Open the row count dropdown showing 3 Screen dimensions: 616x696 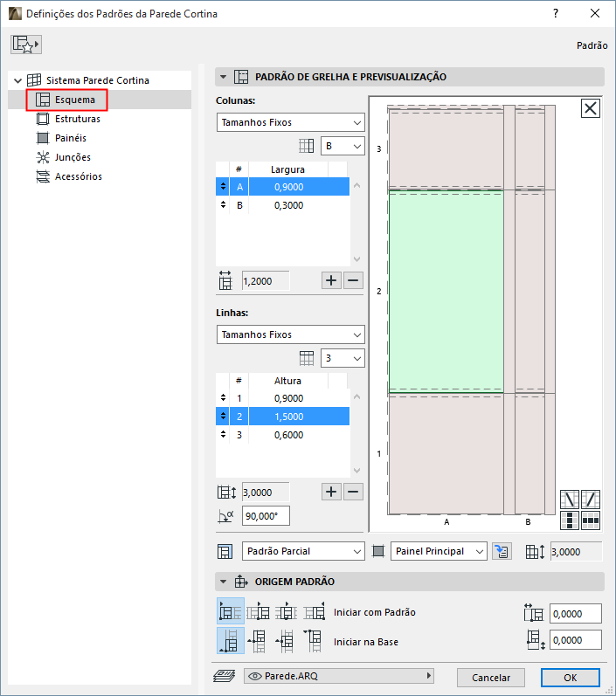click(x=343, y=358)
